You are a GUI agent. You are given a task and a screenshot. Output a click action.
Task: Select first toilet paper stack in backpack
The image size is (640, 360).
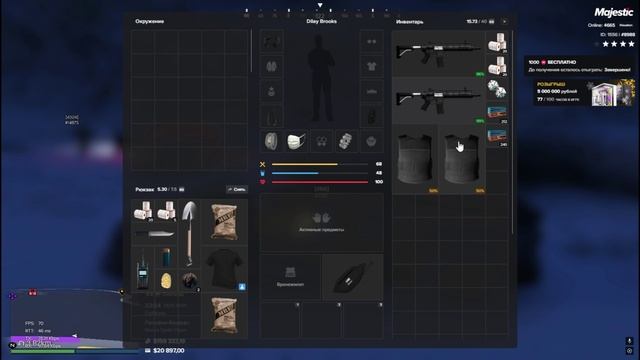pyautogui.click(x=143, y=211)
